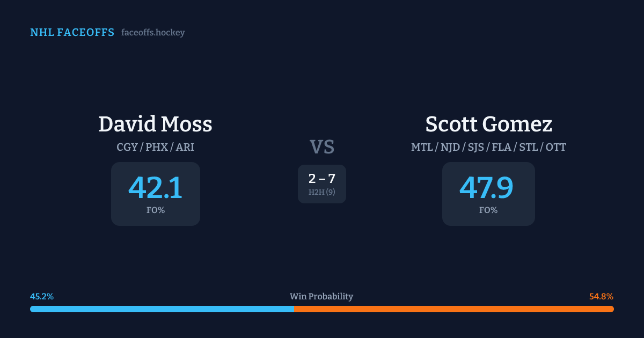Select the David Moss player name

(155, 124)
